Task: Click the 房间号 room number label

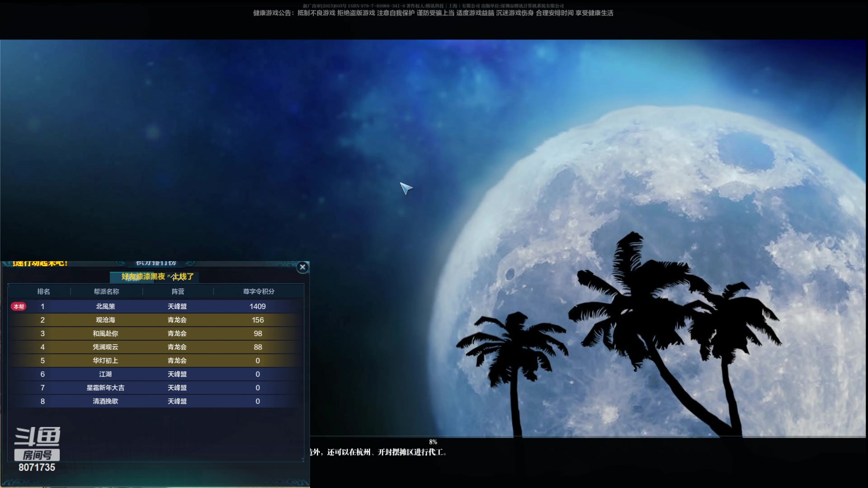Action: click(x=37, y=455)
